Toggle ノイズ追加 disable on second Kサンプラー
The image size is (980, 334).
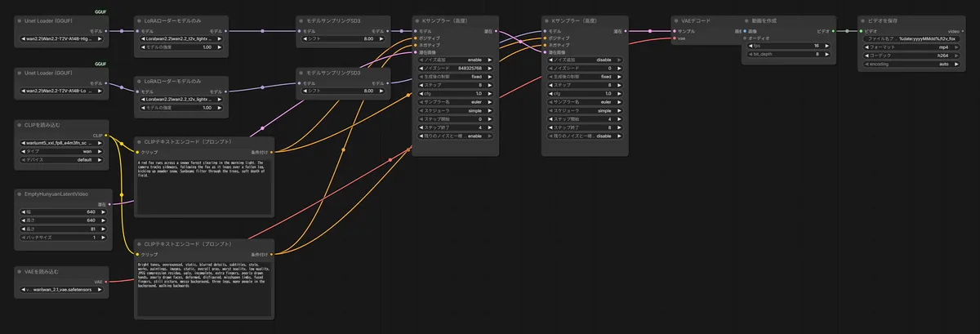coord(584,60)
